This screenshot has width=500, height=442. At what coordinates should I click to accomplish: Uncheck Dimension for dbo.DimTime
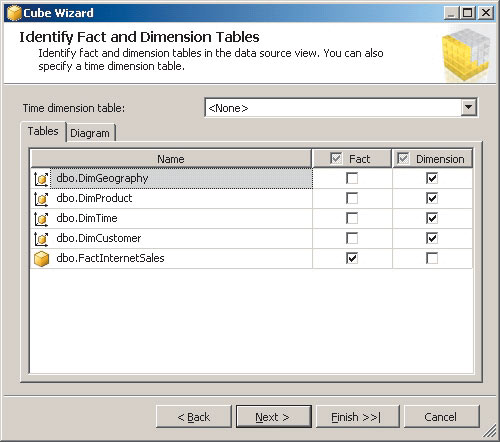coord(432,218)
